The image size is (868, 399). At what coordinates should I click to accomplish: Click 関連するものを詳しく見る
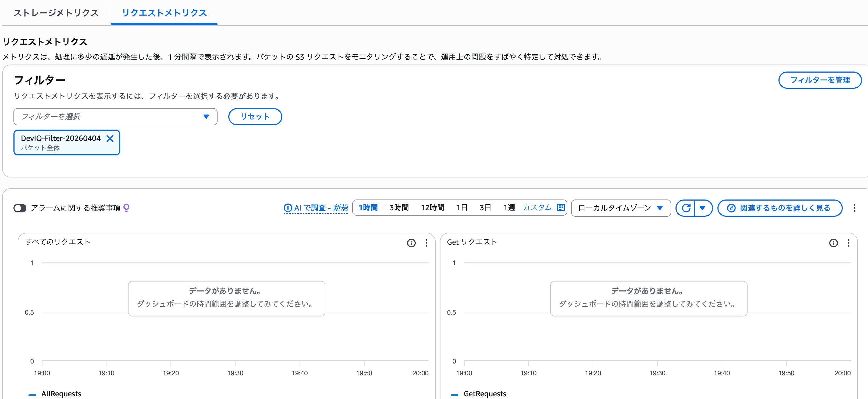(779, 208)
